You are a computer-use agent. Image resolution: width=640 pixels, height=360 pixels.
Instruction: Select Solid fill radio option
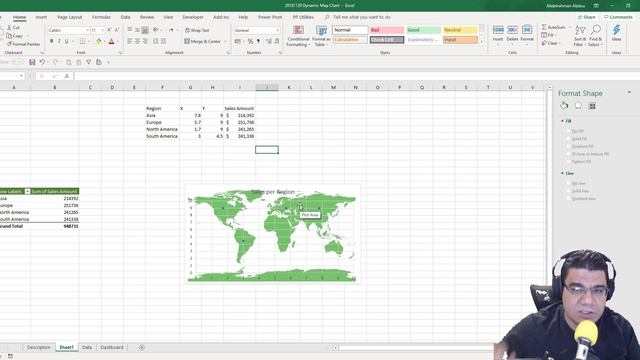pyautogui.click(x=568, y=139)
